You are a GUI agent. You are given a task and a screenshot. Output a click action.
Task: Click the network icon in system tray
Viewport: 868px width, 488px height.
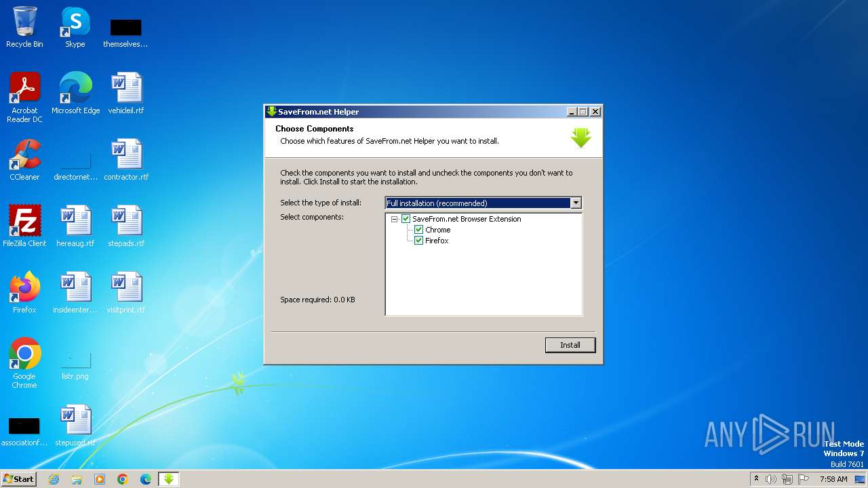pyautogui.click(x=787, y=479)
